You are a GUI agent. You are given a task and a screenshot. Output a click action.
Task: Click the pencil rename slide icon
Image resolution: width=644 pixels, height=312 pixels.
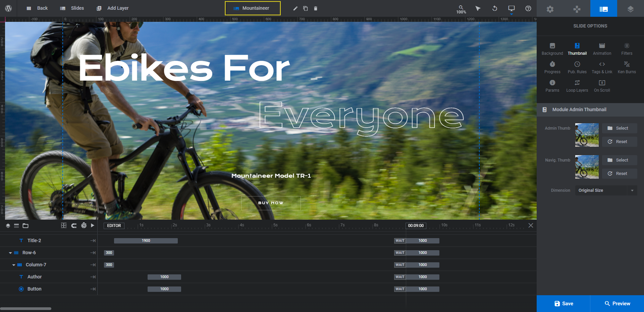[x=296, y=8]
